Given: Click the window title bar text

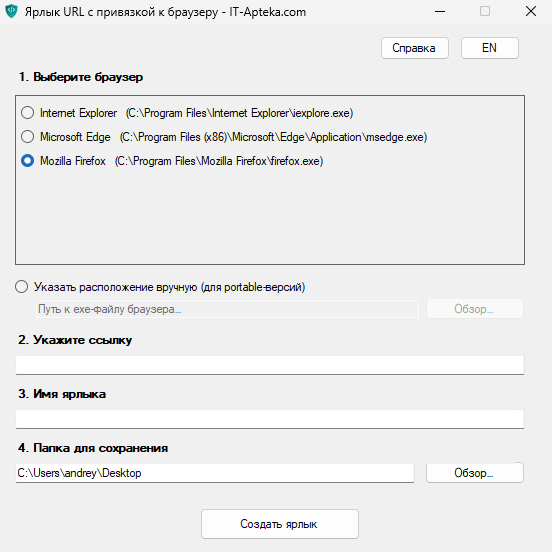Looking at the screenshot, I should click(165, 12).
